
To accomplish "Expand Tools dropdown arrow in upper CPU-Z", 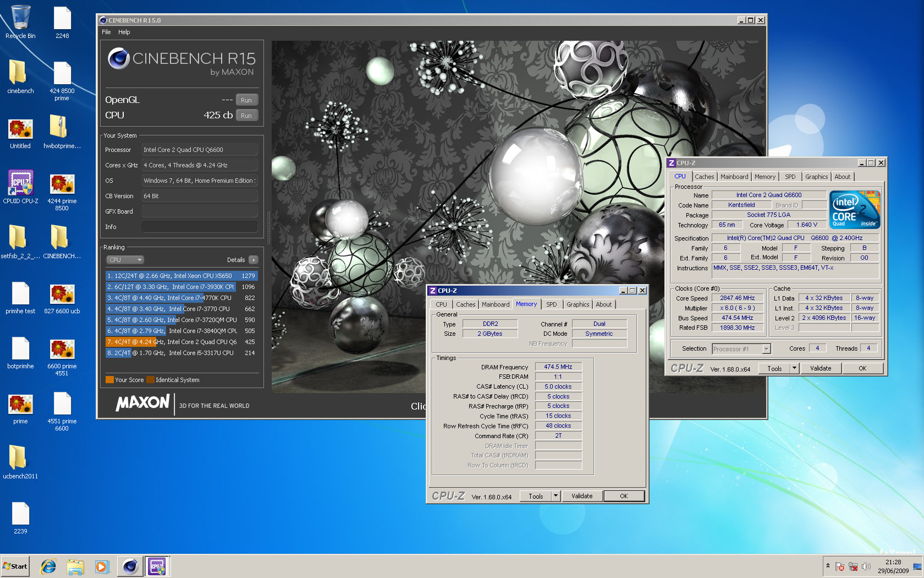I will (795, 369).
